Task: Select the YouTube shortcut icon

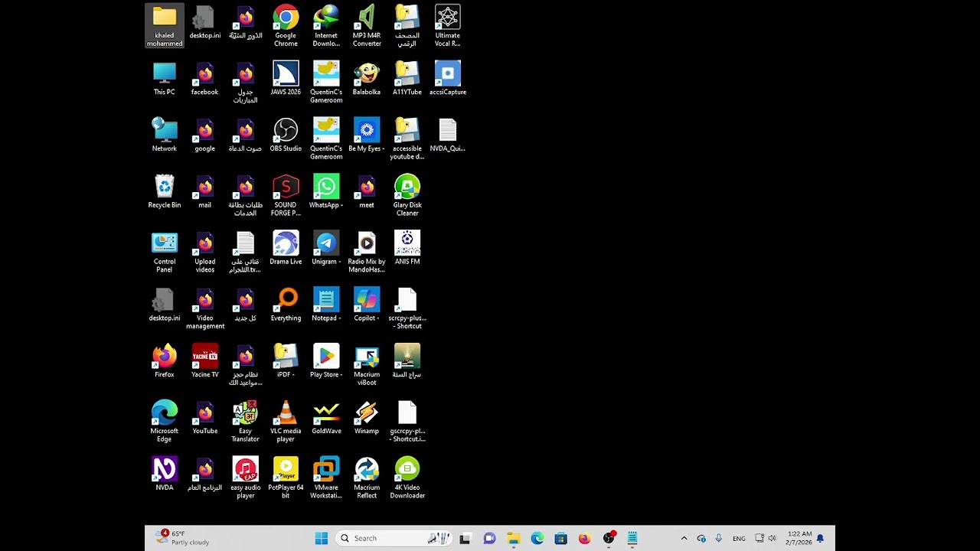Action: pyautogui.click(x=205, y=419)
